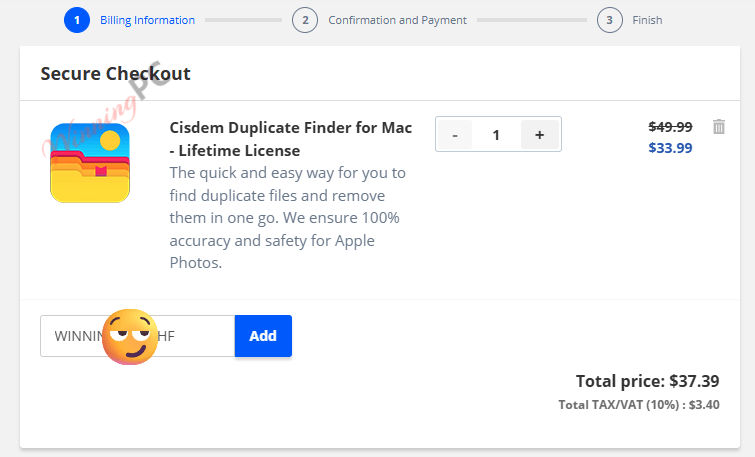This screenshot has height=457, width=755.
Task: Increase quantity with the plus button
Action: click(540, 135)
